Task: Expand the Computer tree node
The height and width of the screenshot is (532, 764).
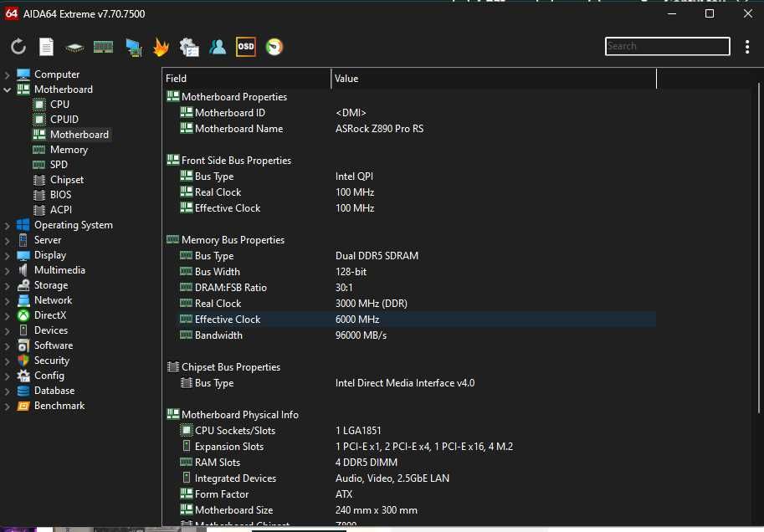Action: (x=7, y=74)
